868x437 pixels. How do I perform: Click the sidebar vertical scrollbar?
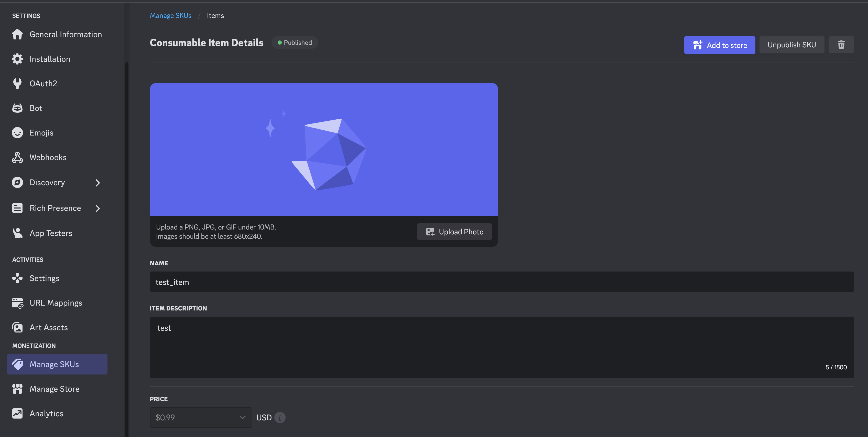point(127,249)
